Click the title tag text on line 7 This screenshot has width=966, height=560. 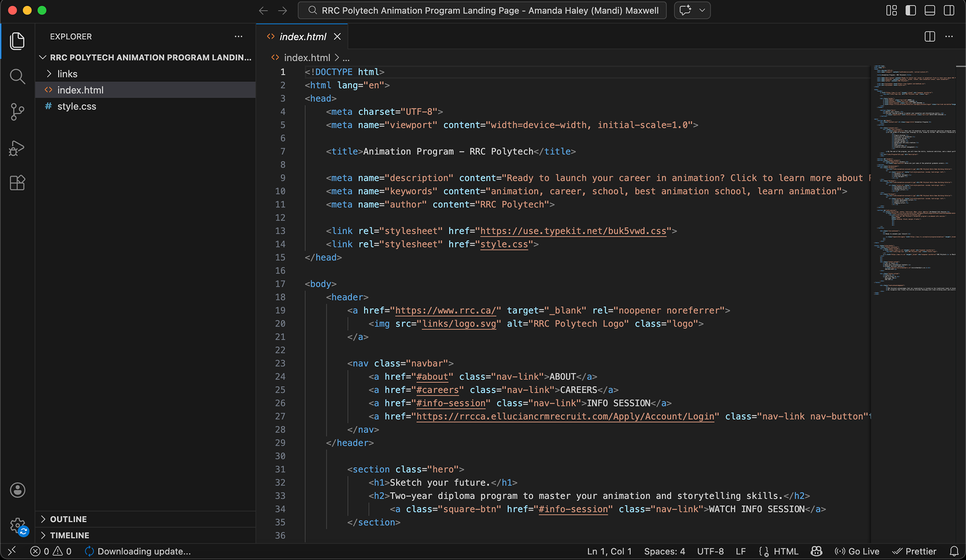pyautogui.click(x=448, y=151)
